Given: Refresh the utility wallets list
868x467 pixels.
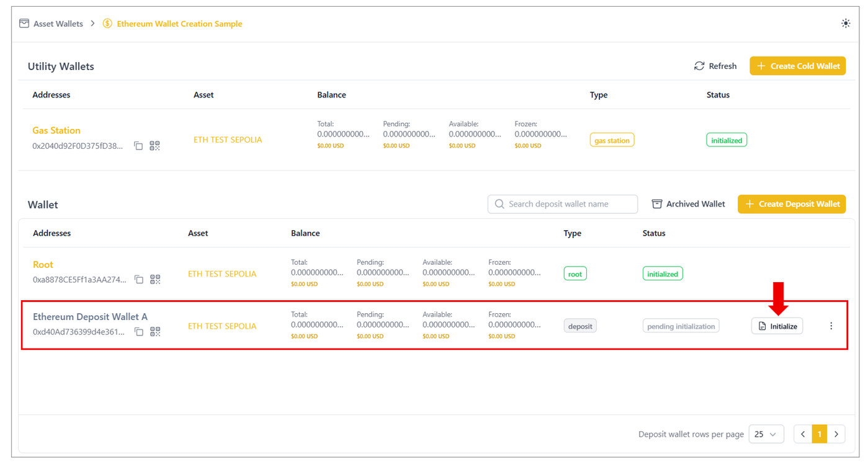Looking at the screenshot, I should pos(715,66).
